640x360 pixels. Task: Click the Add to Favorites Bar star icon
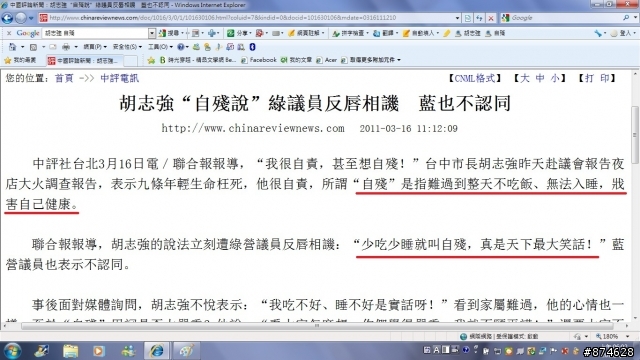pyautogui.click(x=151, y=60)
